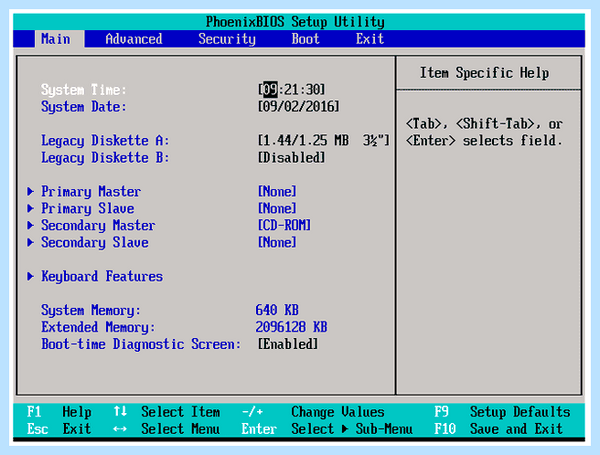Select the System Date value field
The height and width of the screenshot is (455, 600).
(x=298, y=106)
